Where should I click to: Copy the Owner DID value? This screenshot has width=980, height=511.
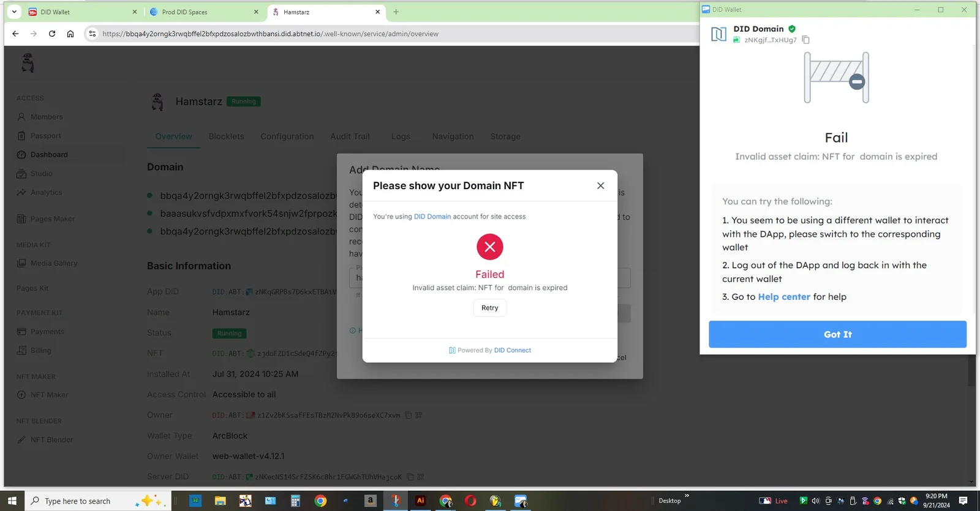[x=408, y=415]
